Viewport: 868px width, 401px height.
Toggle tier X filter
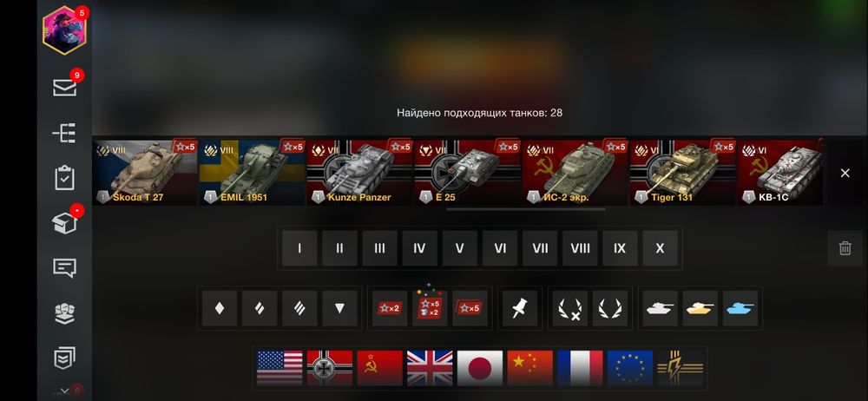[660, 248]
